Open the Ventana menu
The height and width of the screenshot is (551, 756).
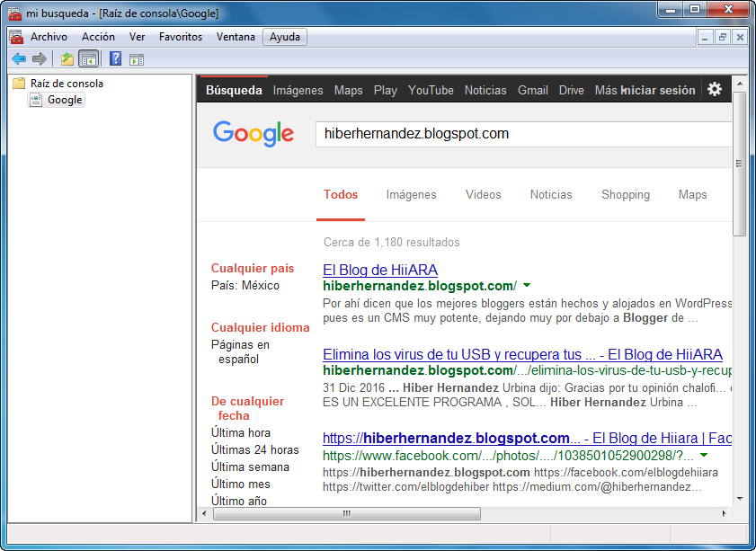(x=236, y=37)
